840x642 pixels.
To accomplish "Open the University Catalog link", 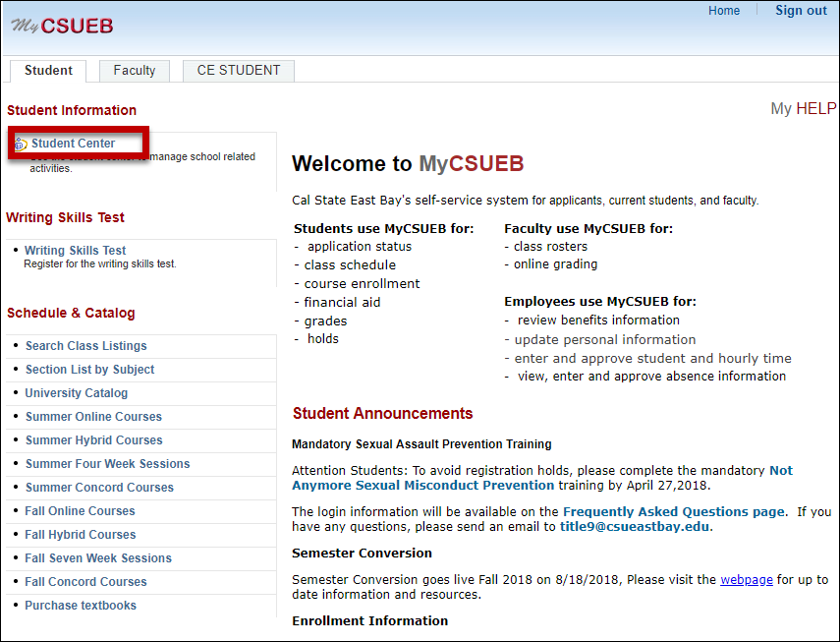I will coord(76,393).
